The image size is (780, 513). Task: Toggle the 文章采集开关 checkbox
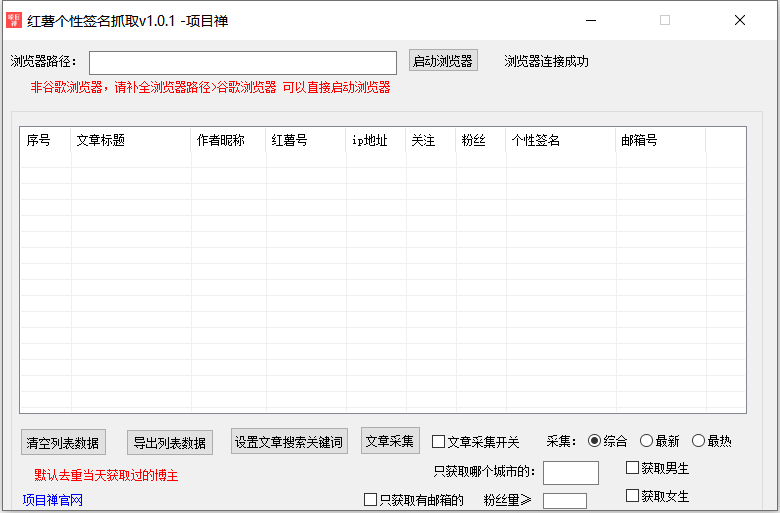pyautogui.click(x=439, y=442)
